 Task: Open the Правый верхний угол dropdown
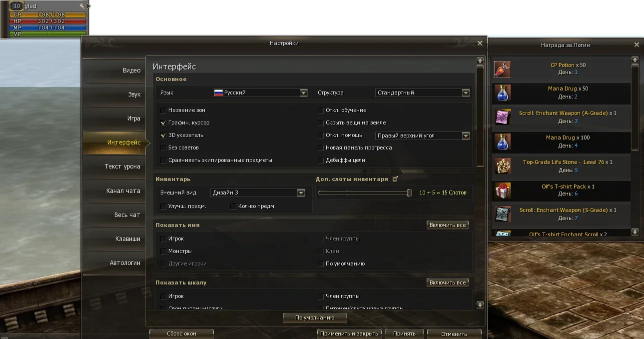(423, 135)
